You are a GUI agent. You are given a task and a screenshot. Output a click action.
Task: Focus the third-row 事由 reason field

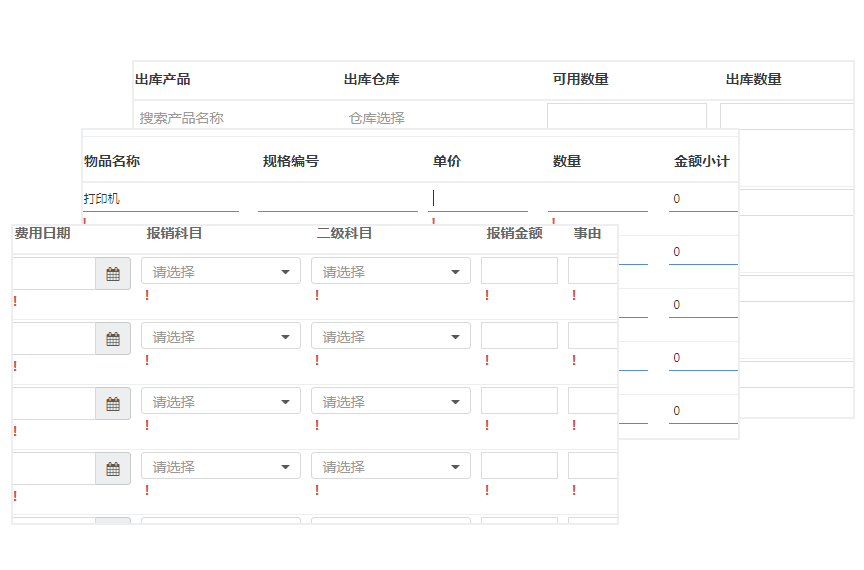tap(593, 401)
